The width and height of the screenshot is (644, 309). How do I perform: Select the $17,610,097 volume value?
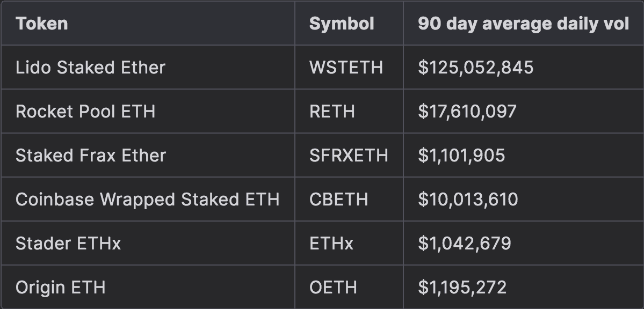(x=467, y=112)
